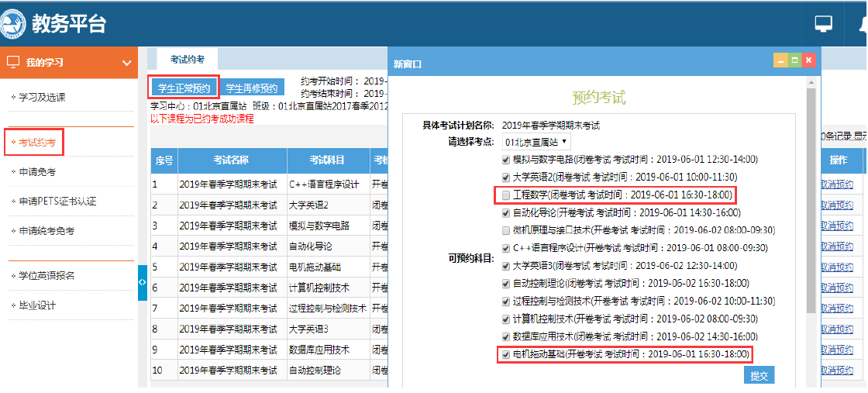Click the monitor icon beside 我的学习
The width and height of the screenshot is (868, 393).
pos(13,63)
